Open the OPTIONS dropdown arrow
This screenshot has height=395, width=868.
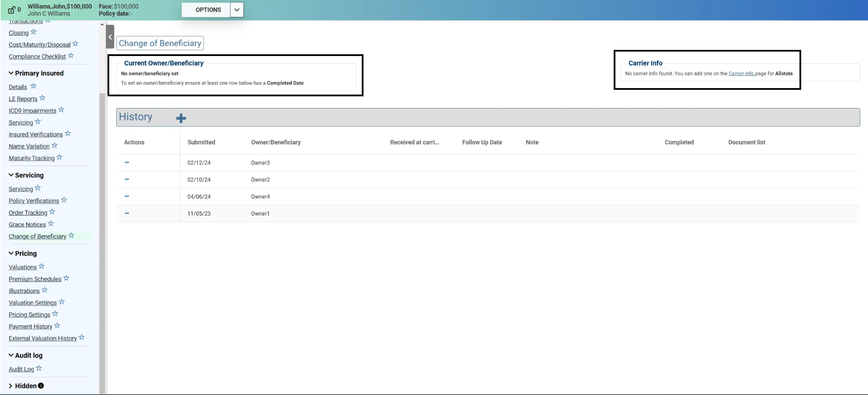pos(237,10)
